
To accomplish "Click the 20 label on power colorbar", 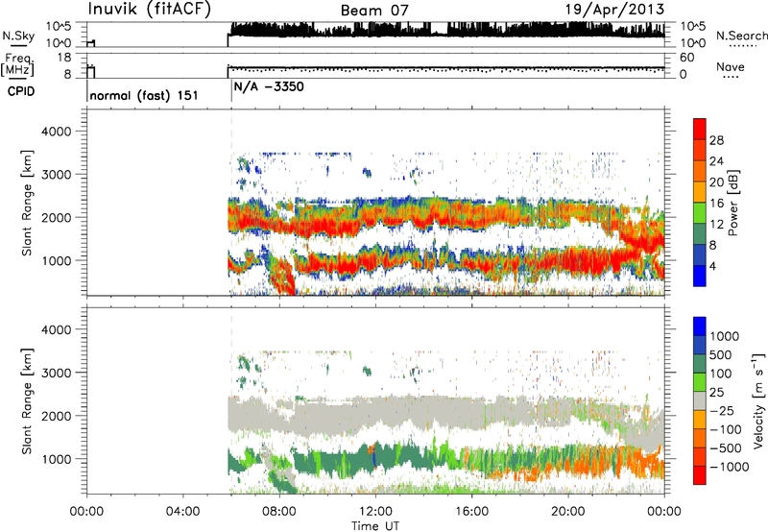I will point(716,182).
